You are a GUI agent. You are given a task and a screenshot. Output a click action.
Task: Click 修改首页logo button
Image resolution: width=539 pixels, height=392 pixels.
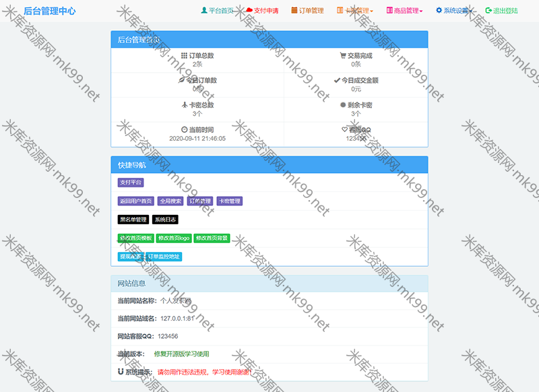click(x=174, y=238)
